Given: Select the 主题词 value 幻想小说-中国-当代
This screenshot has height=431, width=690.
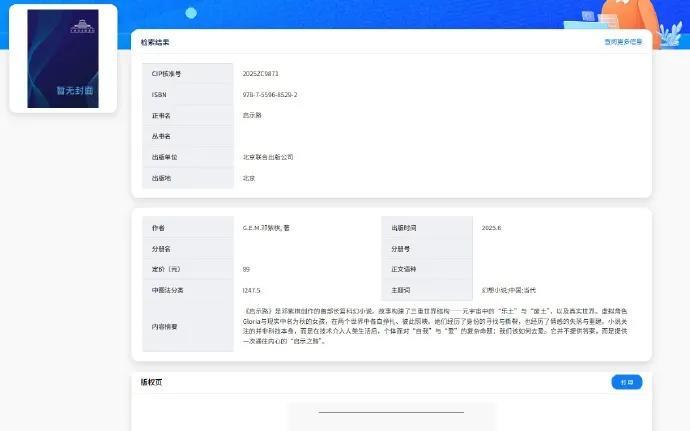Looking at the screenshot, I should point(509,290).
